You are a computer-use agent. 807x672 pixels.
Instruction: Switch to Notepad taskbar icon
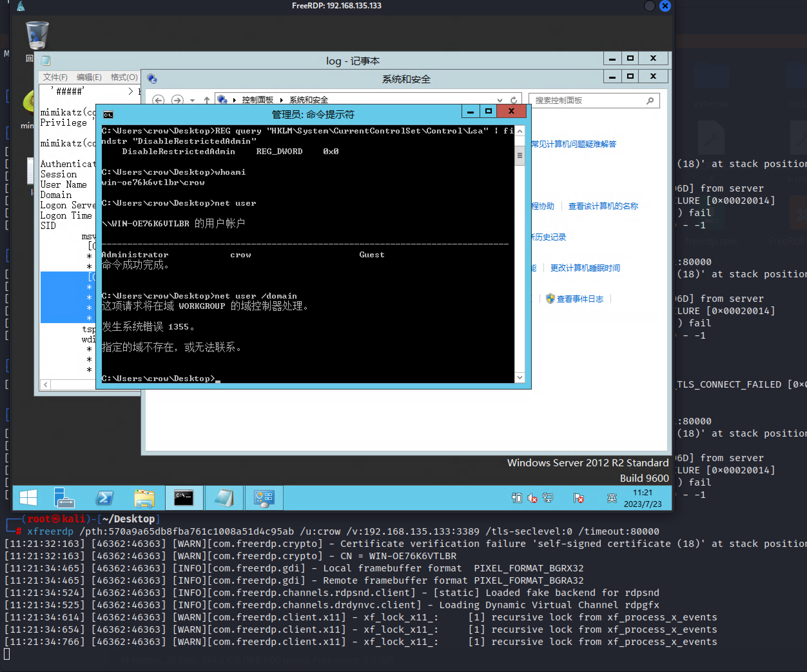coord(224,498)
